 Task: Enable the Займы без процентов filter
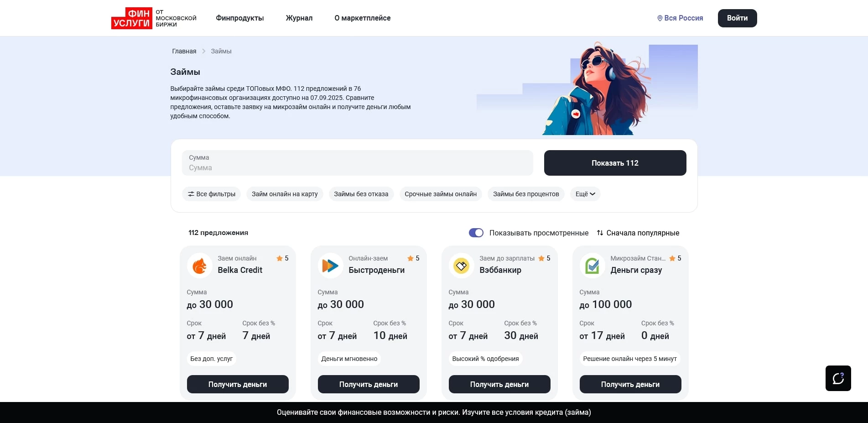click(x=525, y=194)
